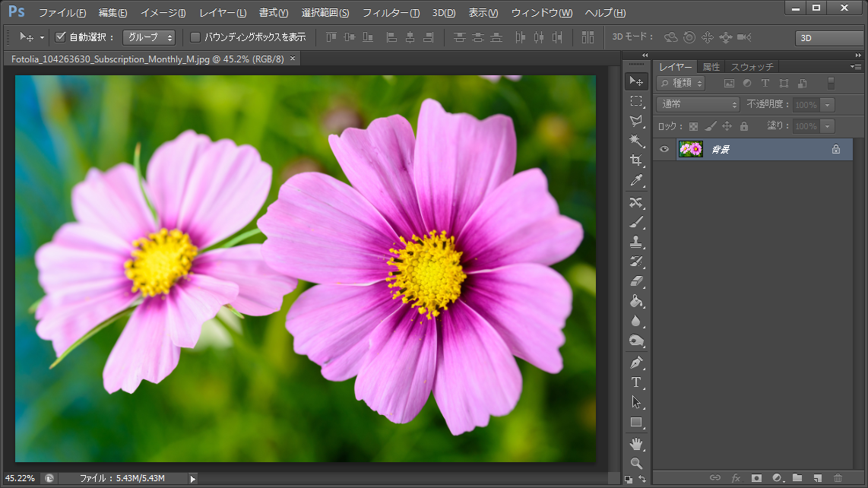Switch to the スウォッチ tab
This screenshot has height=488, width=868.
(752, 67)
